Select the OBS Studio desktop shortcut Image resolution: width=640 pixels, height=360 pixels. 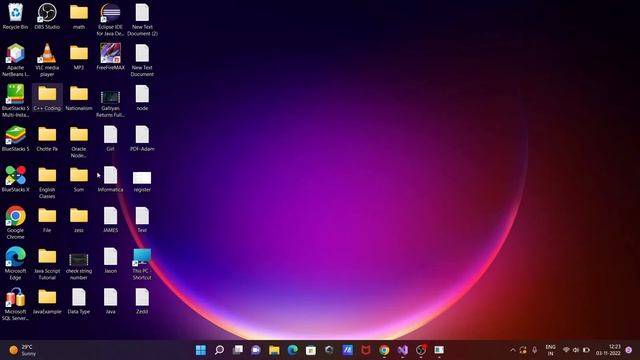47,16
